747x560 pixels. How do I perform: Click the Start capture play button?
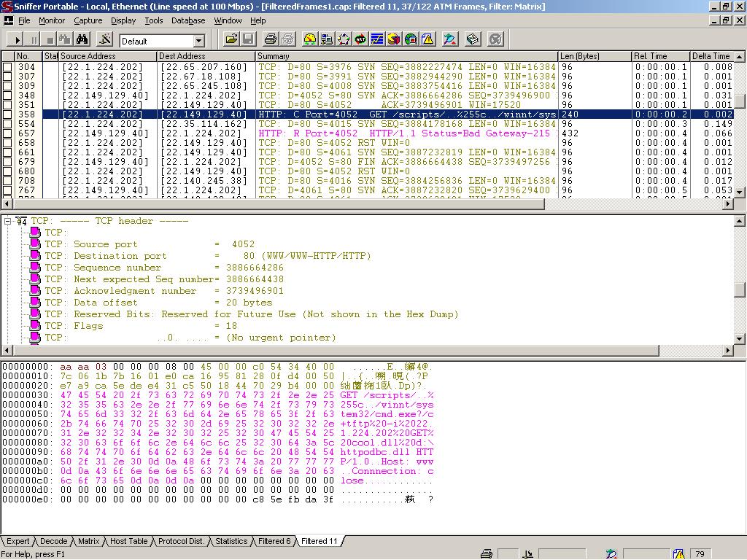tap(18, 39)
